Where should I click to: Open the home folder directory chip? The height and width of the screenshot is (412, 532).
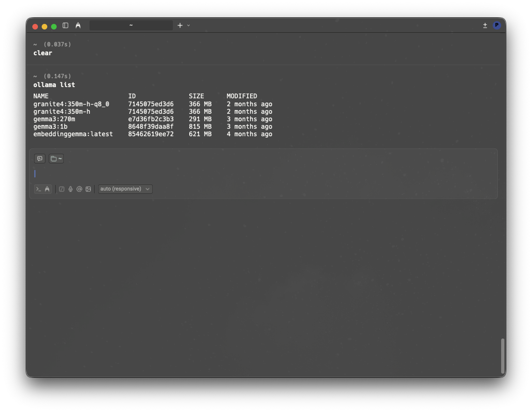tap(56, 159)
